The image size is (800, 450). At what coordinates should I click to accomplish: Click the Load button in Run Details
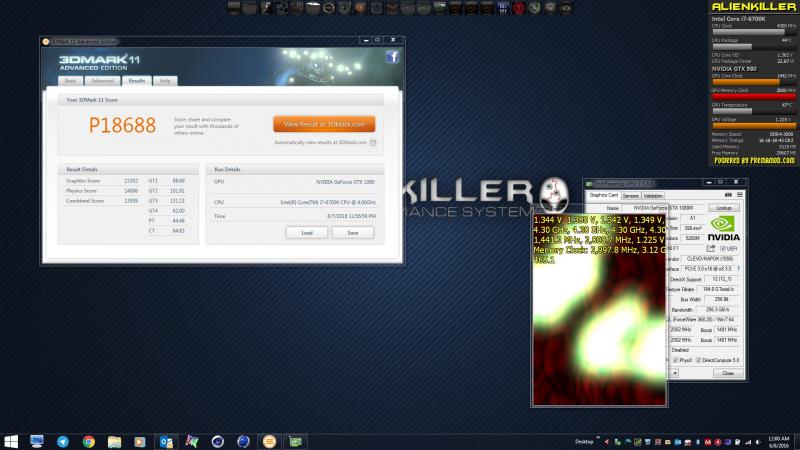pos(307,233)
